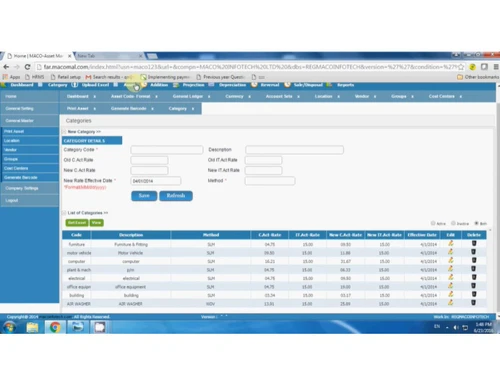Edit the electrical category row
This screenshot has width=500, height=375.
click(450, 277)
